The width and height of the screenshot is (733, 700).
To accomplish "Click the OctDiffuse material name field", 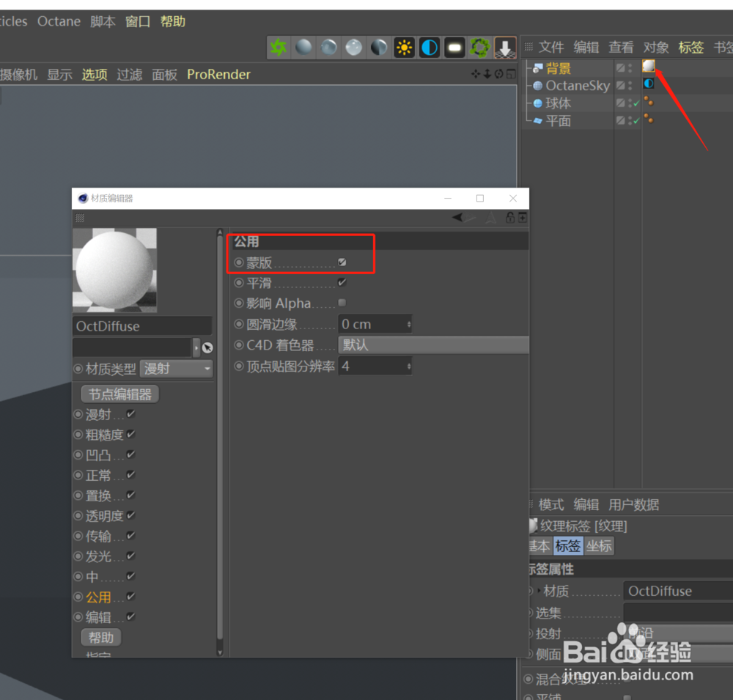I will point(142,326).
